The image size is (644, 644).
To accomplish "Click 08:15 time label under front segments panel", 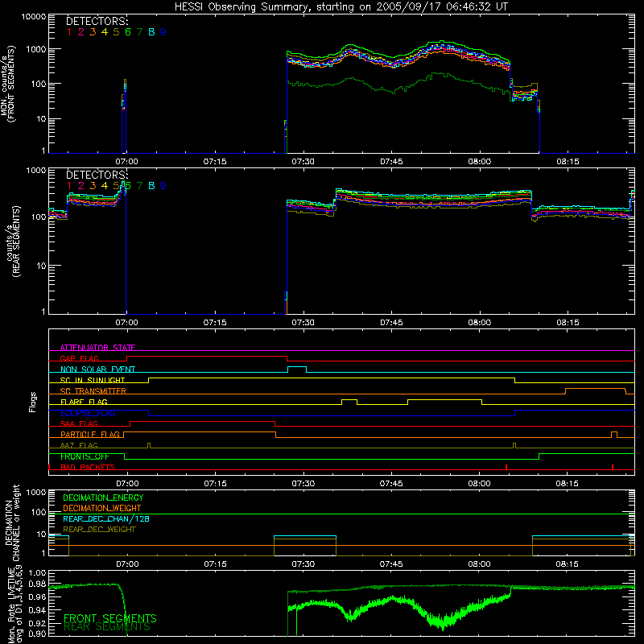I will [568, 162].
